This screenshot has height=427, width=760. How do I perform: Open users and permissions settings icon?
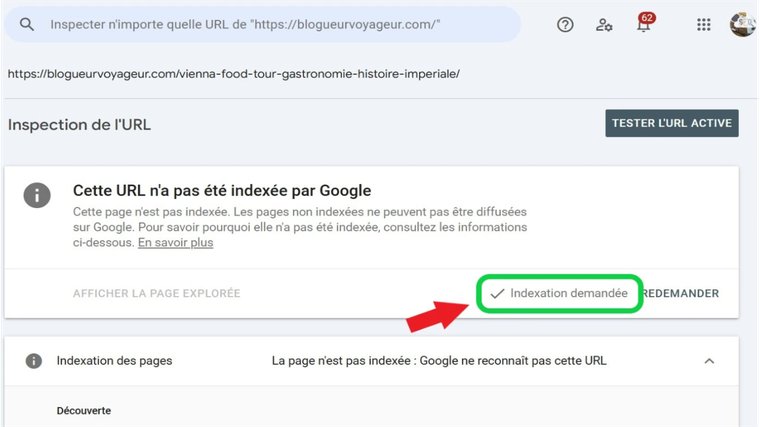(604, 25)
